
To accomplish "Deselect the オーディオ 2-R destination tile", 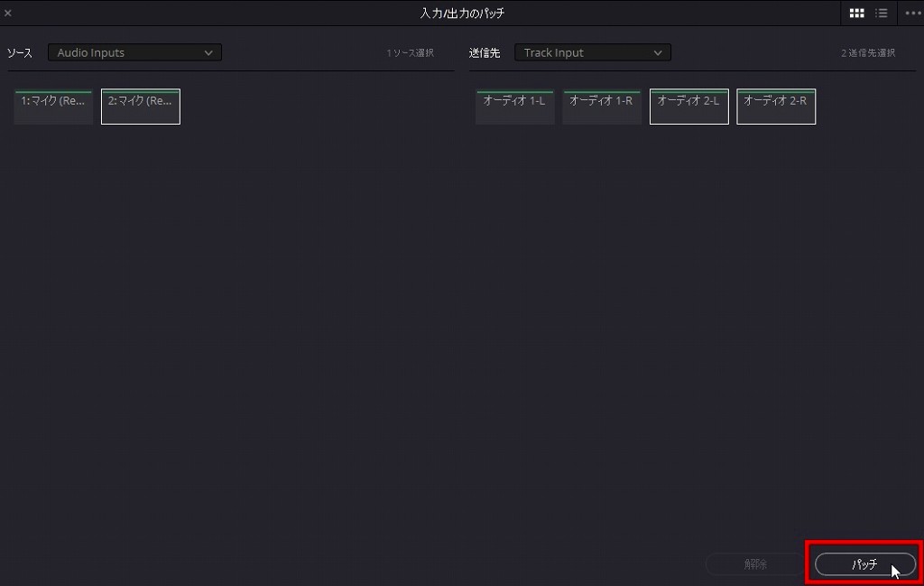I will click(x=776, y=107).
